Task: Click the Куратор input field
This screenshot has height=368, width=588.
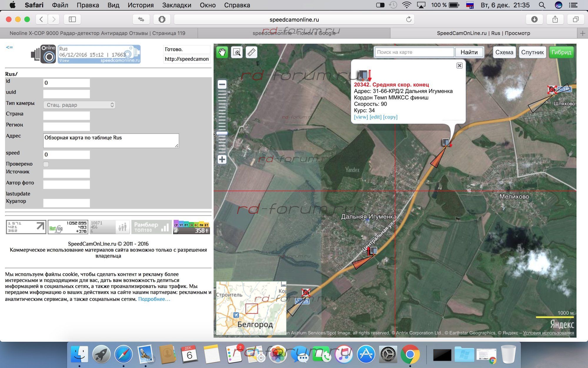Action: pos(66,203)
